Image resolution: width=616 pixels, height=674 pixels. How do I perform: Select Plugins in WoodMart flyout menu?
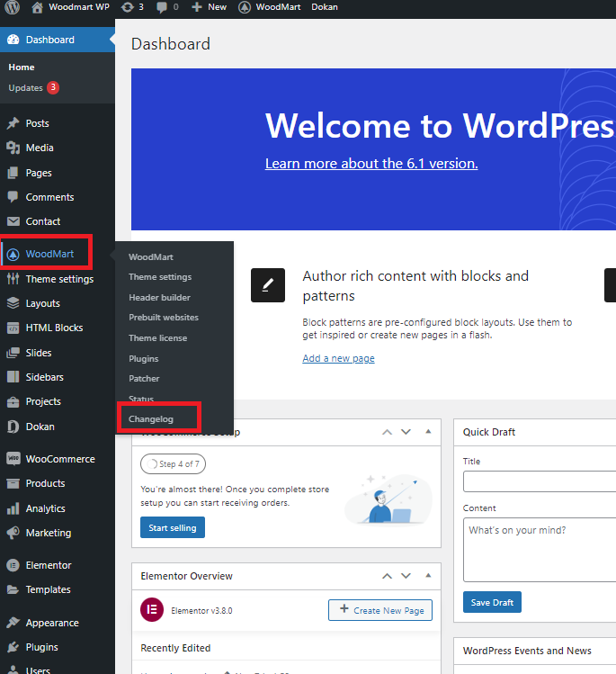[144, 358]
